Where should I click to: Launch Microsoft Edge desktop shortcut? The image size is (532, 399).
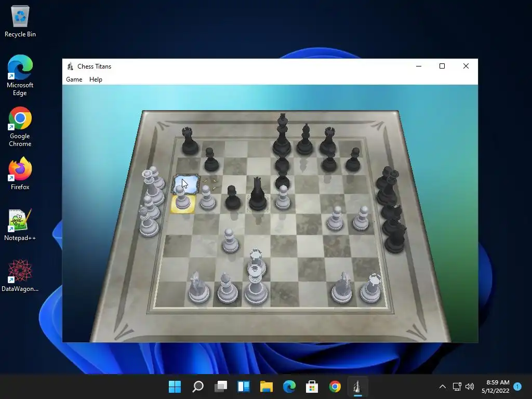(x=20, y=75)
